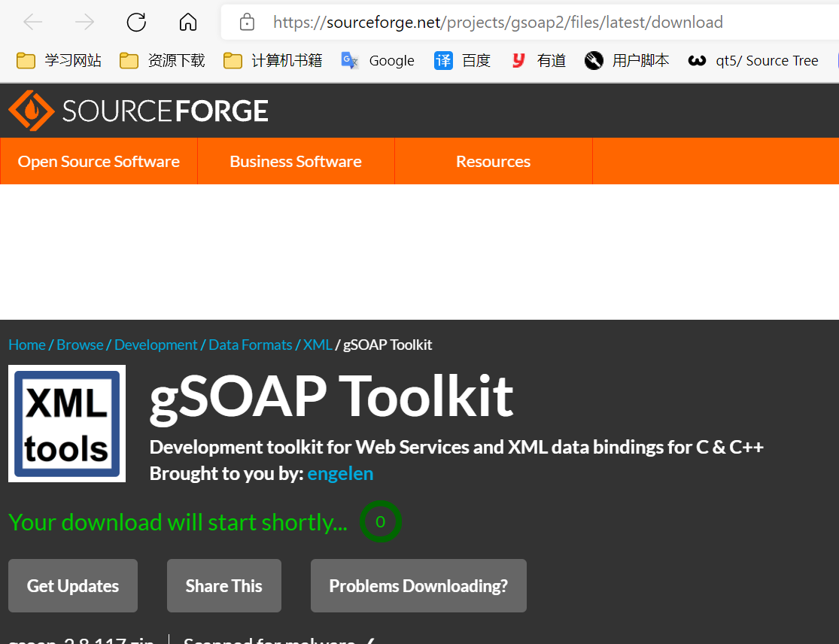Open the Google translate bookmark
839x644 pixels.
coord(378,60)
